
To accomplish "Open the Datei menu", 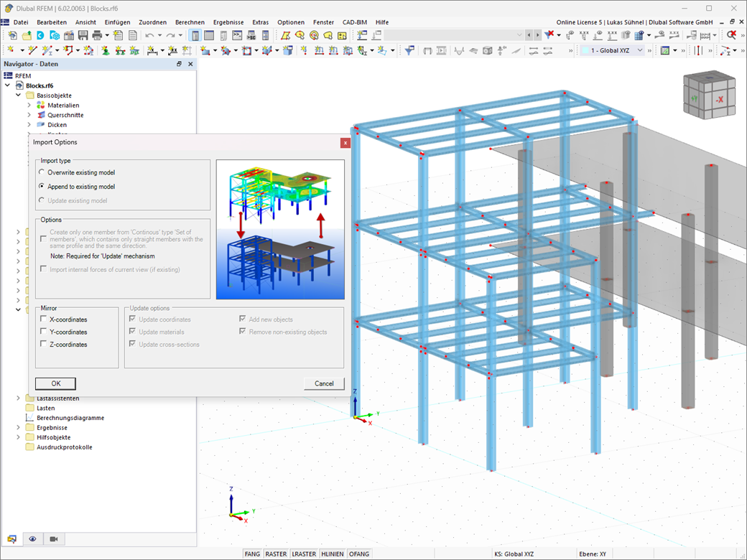I will point(21,22).
